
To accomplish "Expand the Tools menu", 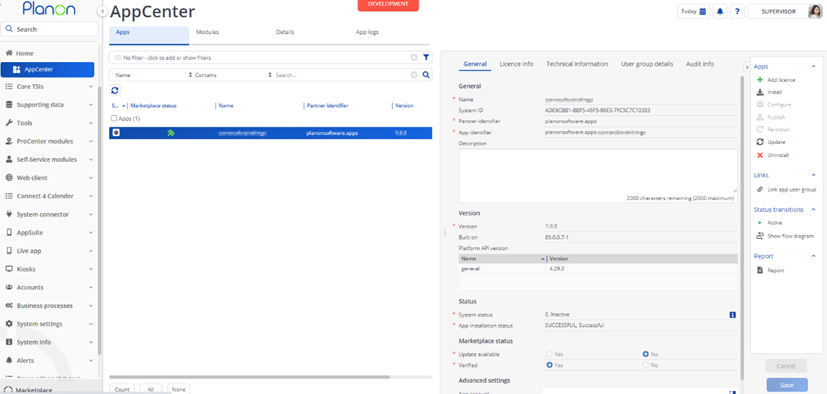I will [x=91, y=123].
